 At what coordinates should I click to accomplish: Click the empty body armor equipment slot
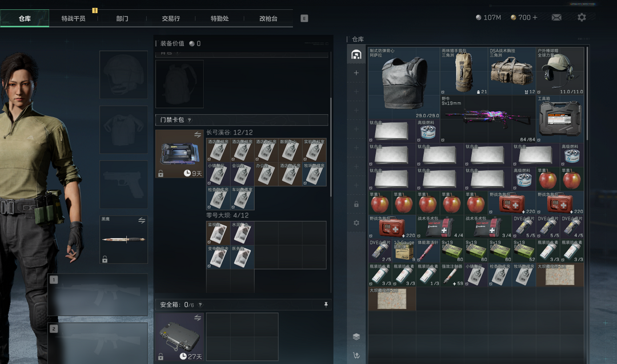coord(123,130)
